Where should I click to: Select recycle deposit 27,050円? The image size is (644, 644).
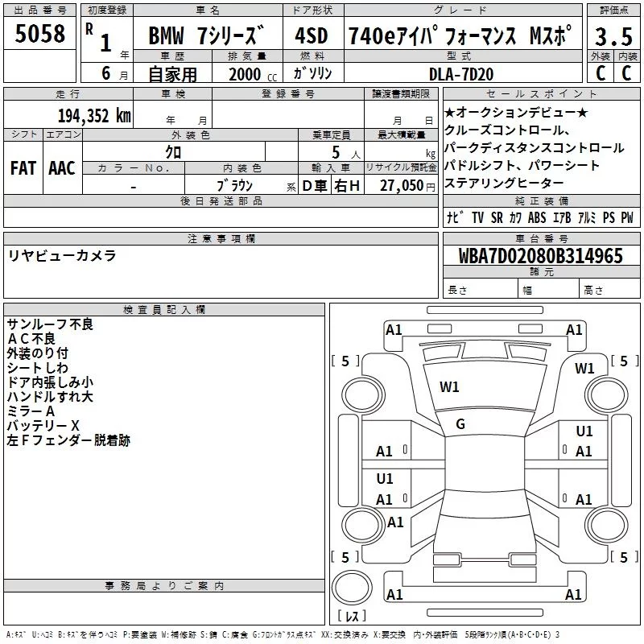pos(407,186)
